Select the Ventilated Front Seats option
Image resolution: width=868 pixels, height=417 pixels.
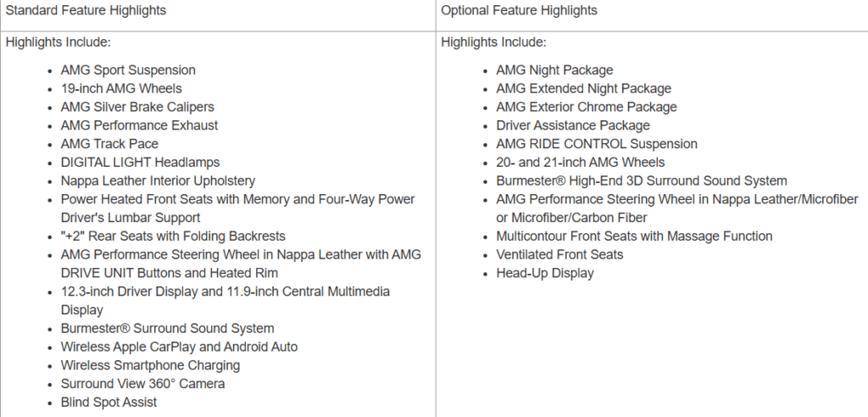[559, 254]
